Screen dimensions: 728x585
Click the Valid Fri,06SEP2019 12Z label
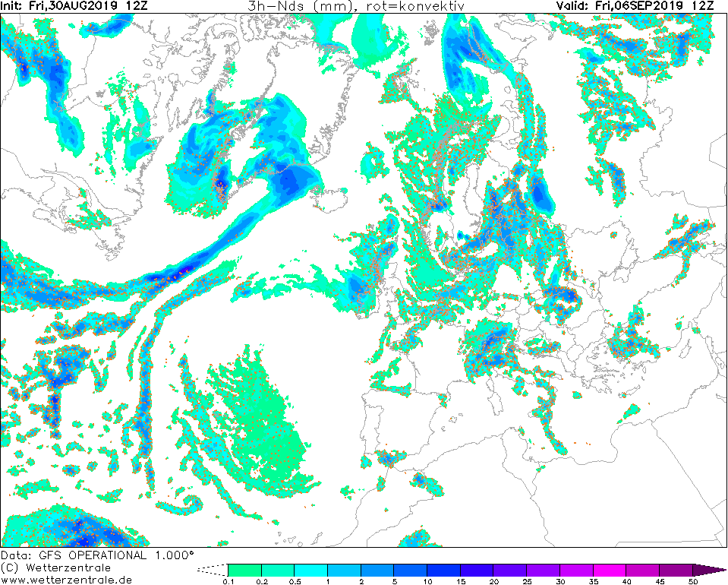(x=635, y=6)
